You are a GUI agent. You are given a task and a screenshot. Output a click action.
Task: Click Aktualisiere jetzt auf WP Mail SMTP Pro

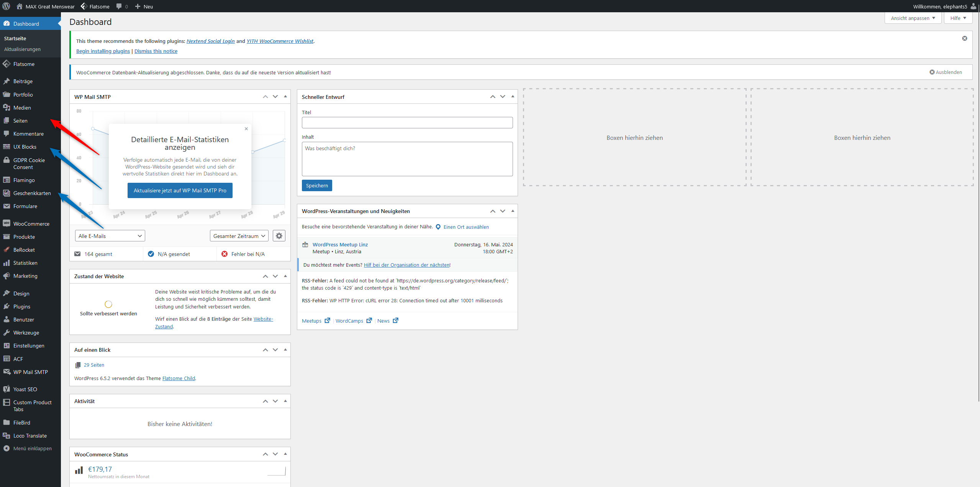(180, 190)
